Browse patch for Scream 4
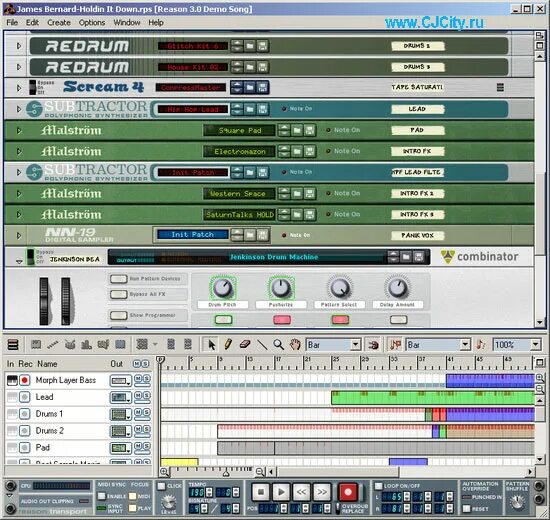The height and width of the screenshot is (520, 550). point(250,87)
